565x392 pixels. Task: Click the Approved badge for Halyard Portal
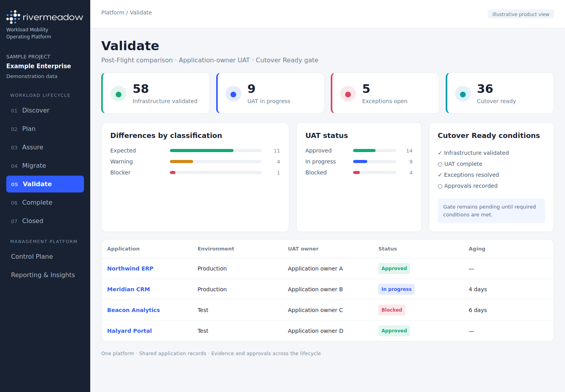[x=394, y=331]
